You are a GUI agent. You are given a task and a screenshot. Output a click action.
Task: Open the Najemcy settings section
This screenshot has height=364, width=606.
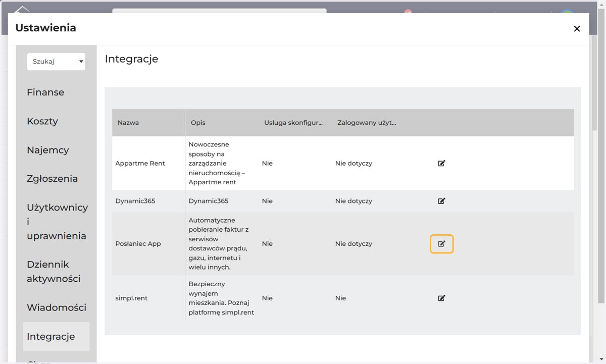(x=47, y=150)
